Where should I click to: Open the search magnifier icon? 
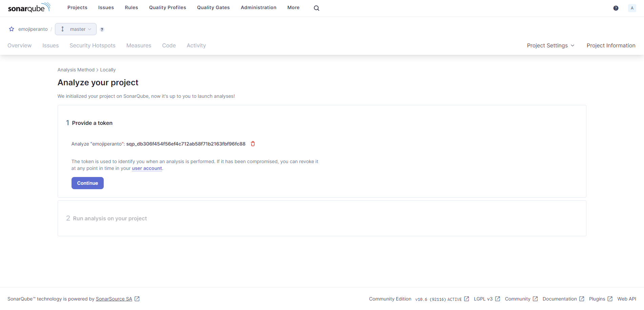tap(316, 8)
